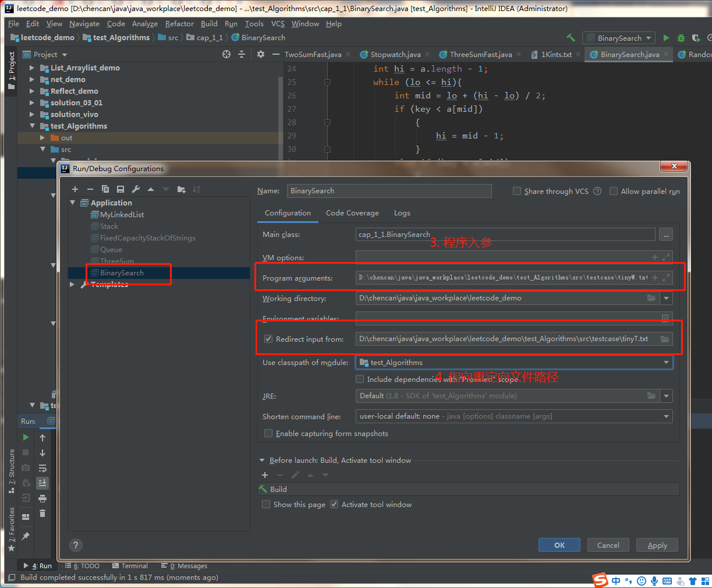Build project with the hammer icon
The image size is (712, 588).
[571, 38]
